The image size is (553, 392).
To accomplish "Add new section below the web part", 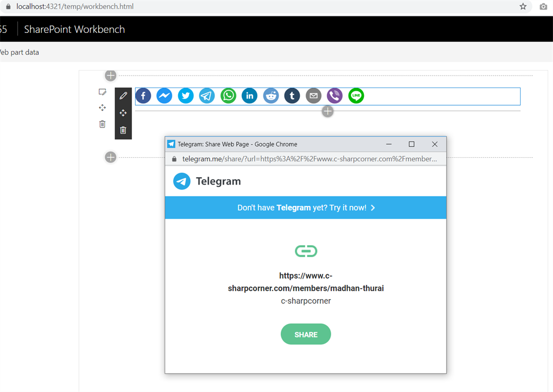I will [x=111, y=157].
